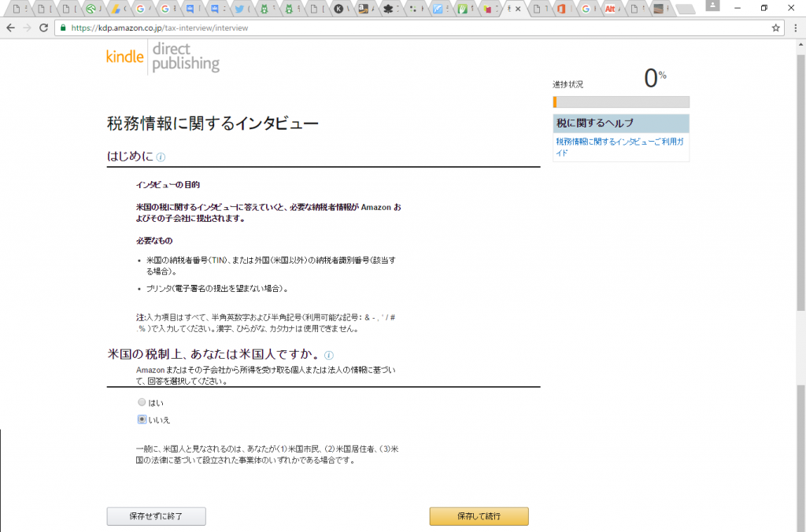Click the 税務情報に関するインタビュー page title
806x532 pixels.
(x=213, y=124)
